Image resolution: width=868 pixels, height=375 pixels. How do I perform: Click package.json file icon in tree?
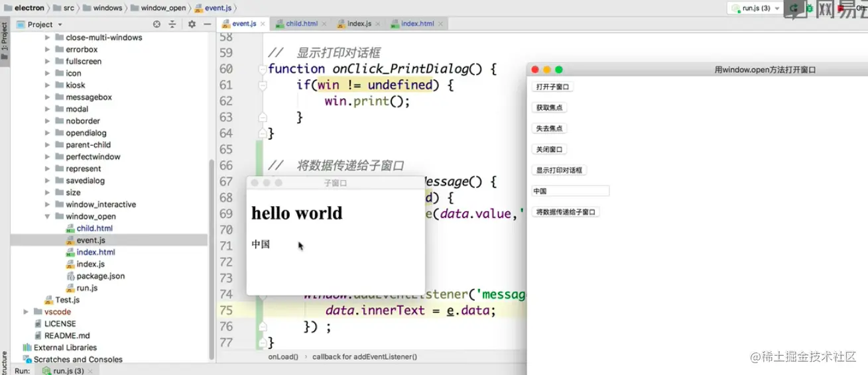tap(70, 276)
